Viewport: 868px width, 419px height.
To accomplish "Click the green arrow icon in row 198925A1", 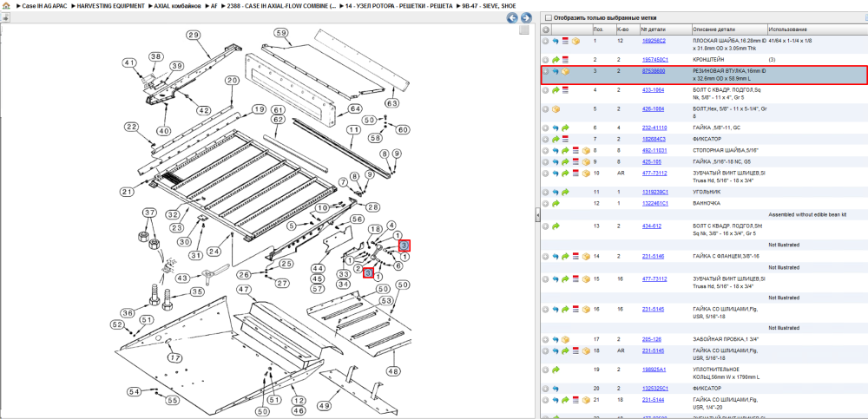I will pyautogui.click(x=556, y=370).
